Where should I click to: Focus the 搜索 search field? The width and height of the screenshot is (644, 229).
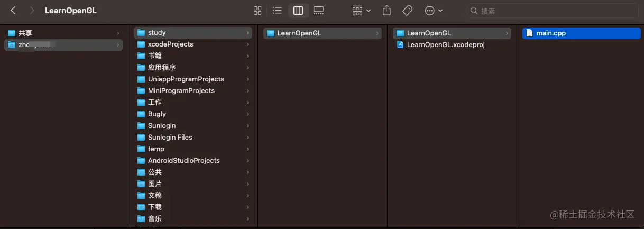coord(553,11)
